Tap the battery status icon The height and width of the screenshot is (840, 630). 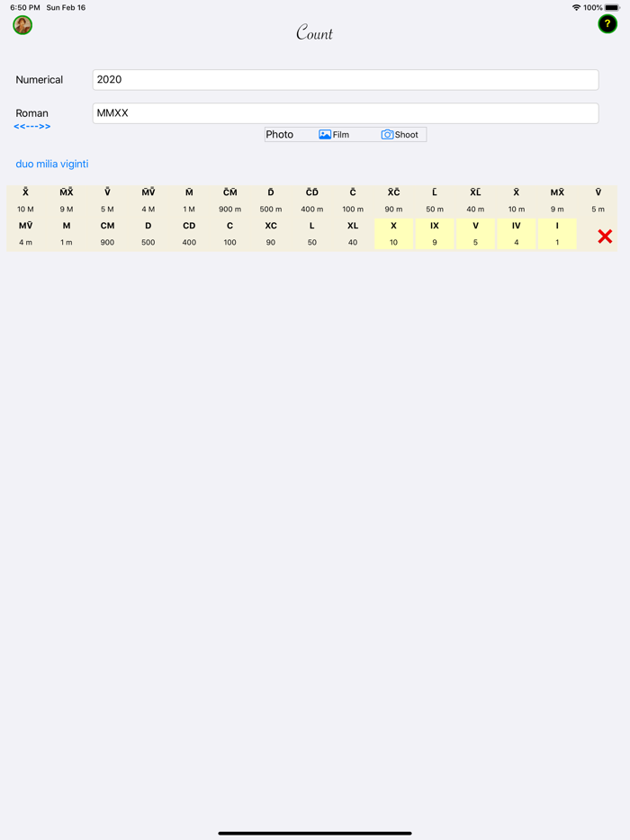coord(612,7)
